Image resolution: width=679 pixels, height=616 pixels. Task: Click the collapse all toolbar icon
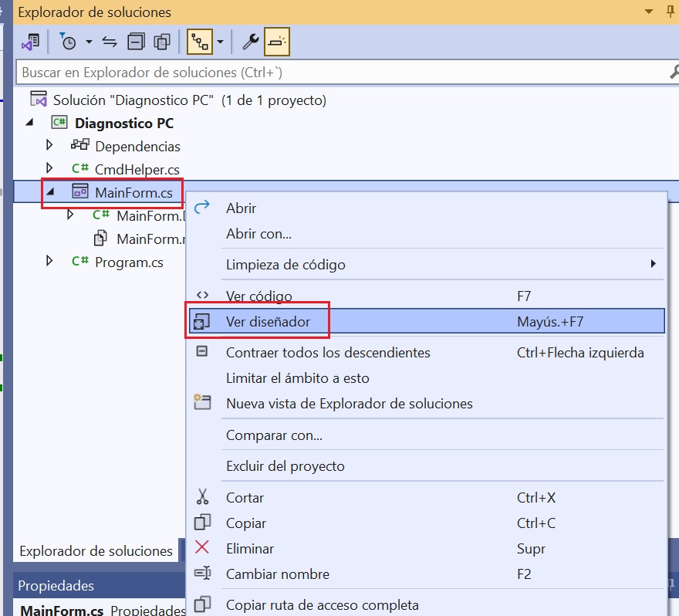(x=136, y=42)
